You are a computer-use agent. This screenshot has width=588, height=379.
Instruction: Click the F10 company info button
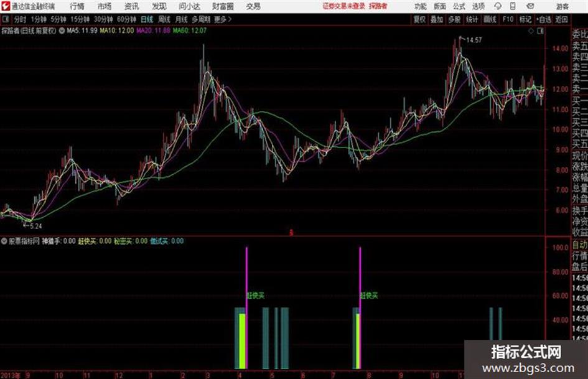pos(508,19)
